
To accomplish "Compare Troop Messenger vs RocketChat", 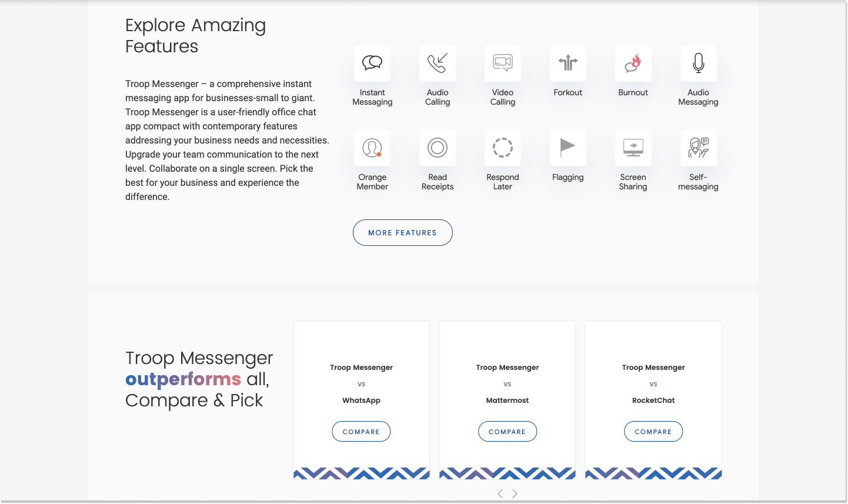I will point(653,432).
